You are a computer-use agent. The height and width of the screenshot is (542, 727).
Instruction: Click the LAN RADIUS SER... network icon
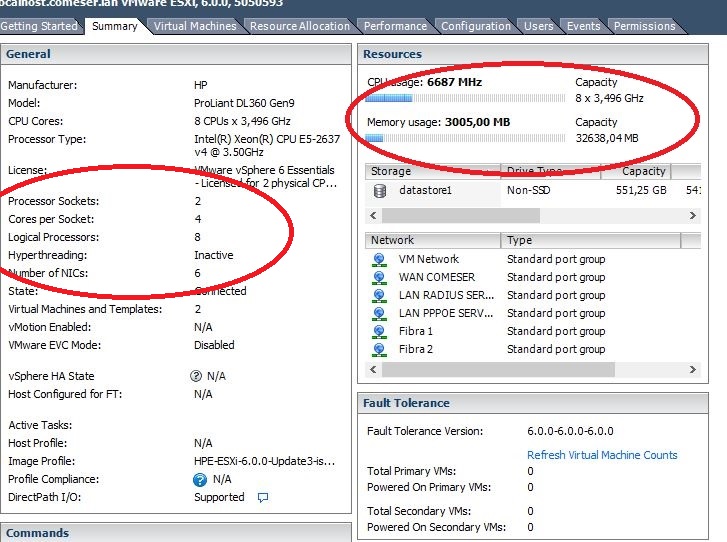pos(379,296)
